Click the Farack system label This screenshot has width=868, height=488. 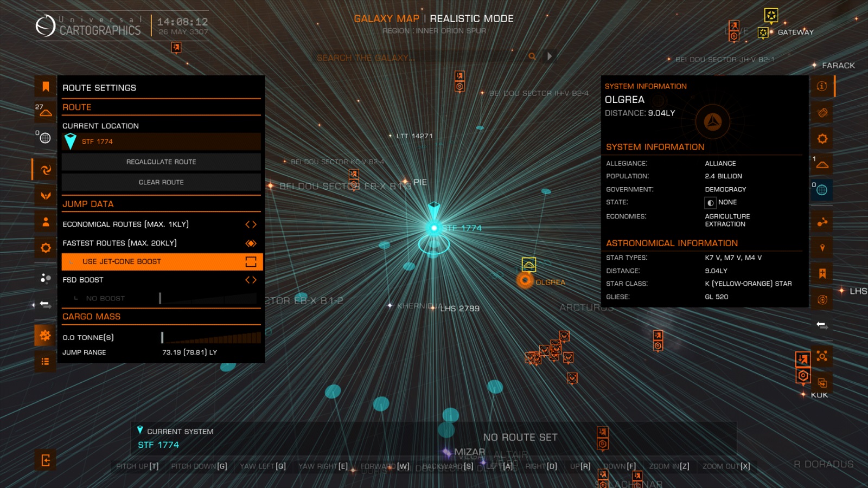[x=838, y=66]
